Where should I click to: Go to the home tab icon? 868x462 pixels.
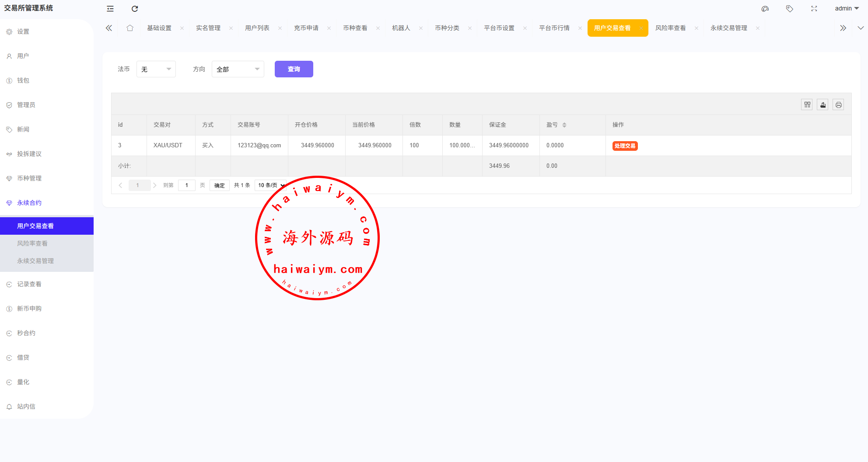(130, 28)
